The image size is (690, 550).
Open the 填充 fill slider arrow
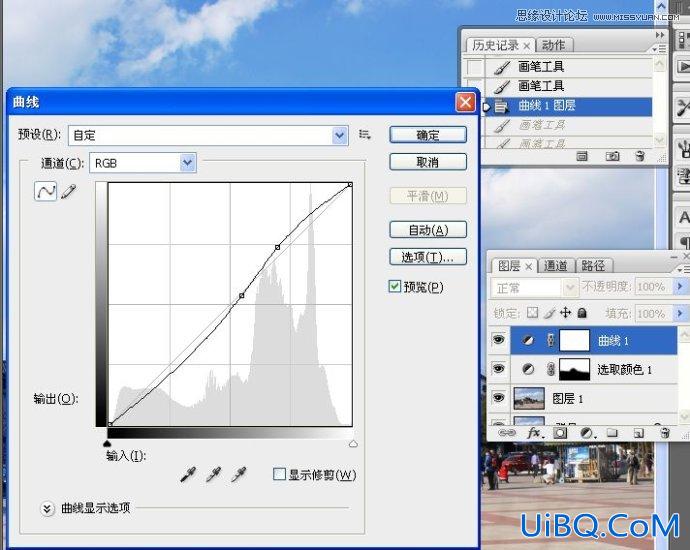point(680,313)
